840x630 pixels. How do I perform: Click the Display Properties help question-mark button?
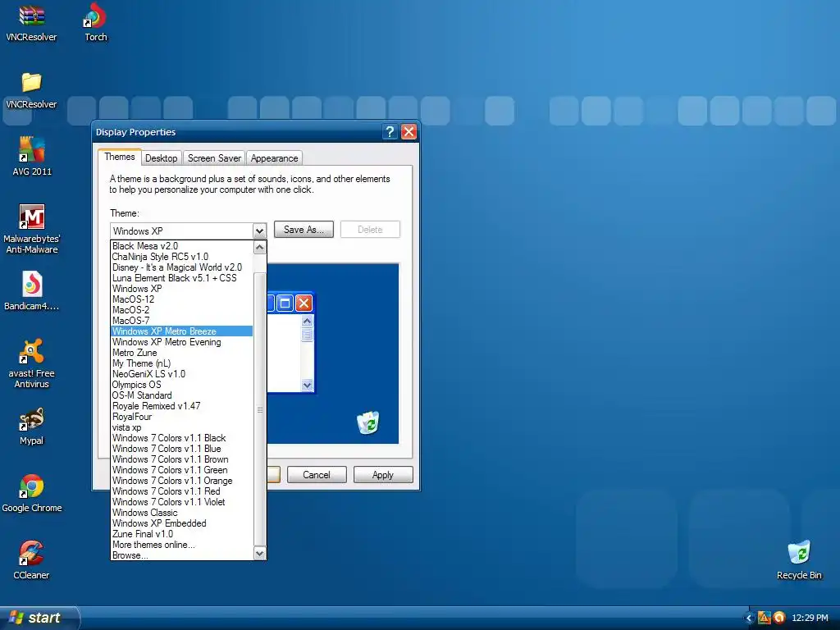click(x=390, y=132)
